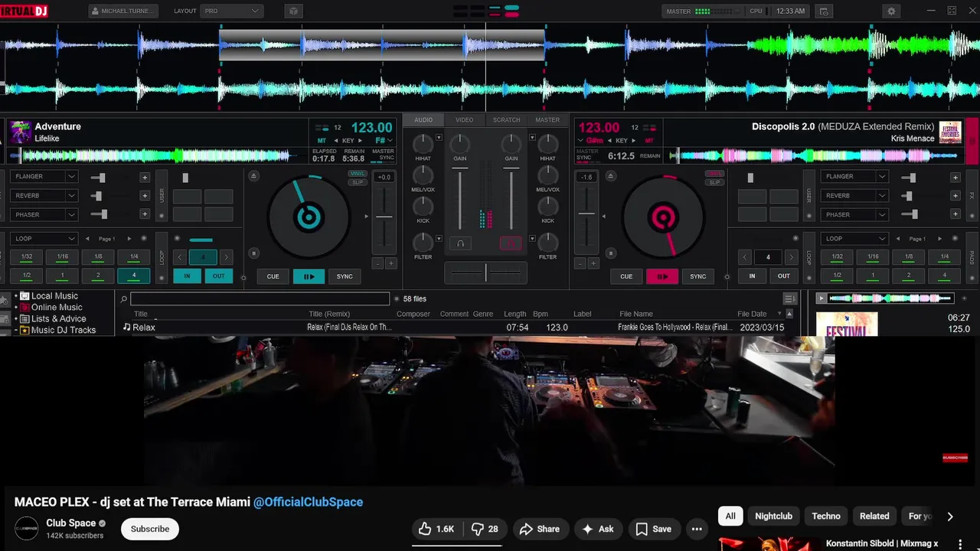
Task: Select Nightclub filter chip
Action: 773,516
